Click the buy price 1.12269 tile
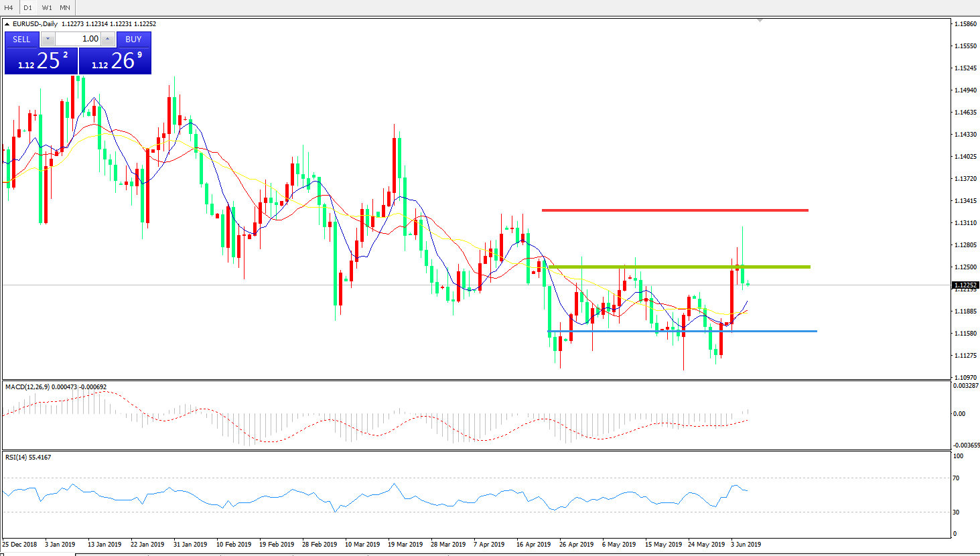This screenshot has height=556, width=980. click(115, 61)
